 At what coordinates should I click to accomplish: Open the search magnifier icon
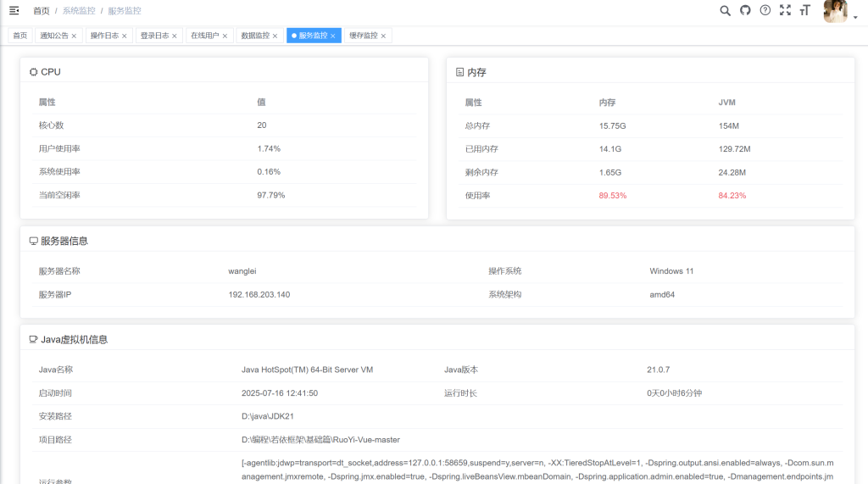(725, 10)
